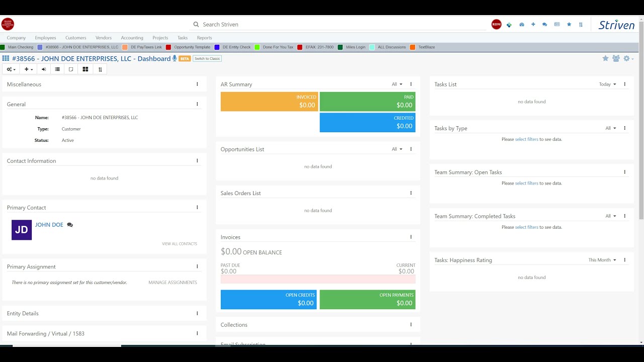Open the Accounting menu
Image resolution: width=644 pixels, height=362 pixels.
132,38
